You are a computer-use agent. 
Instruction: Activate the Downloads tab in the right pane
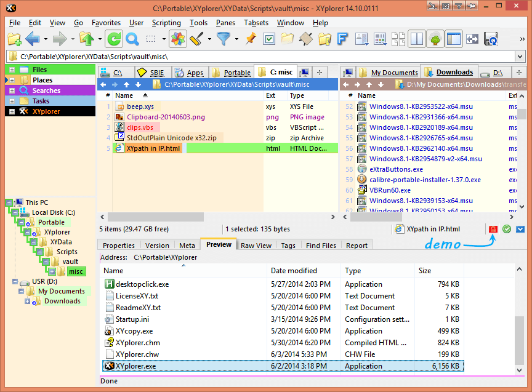449,71
